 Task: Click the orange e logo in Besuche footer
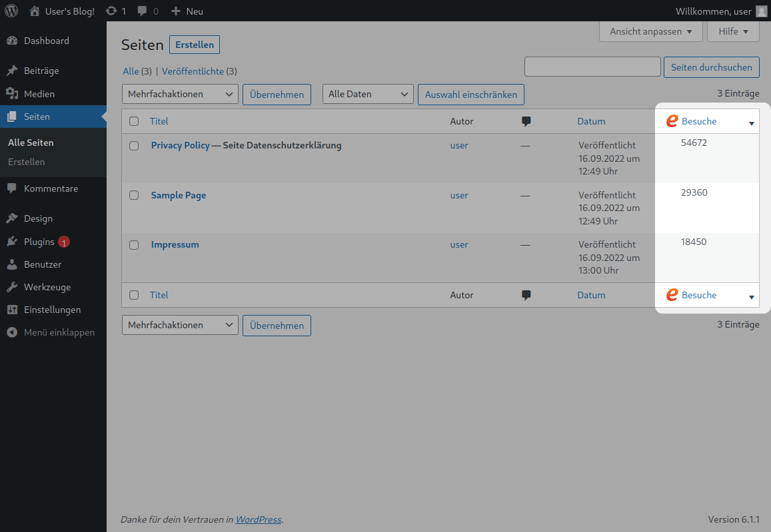click(672, 295)
